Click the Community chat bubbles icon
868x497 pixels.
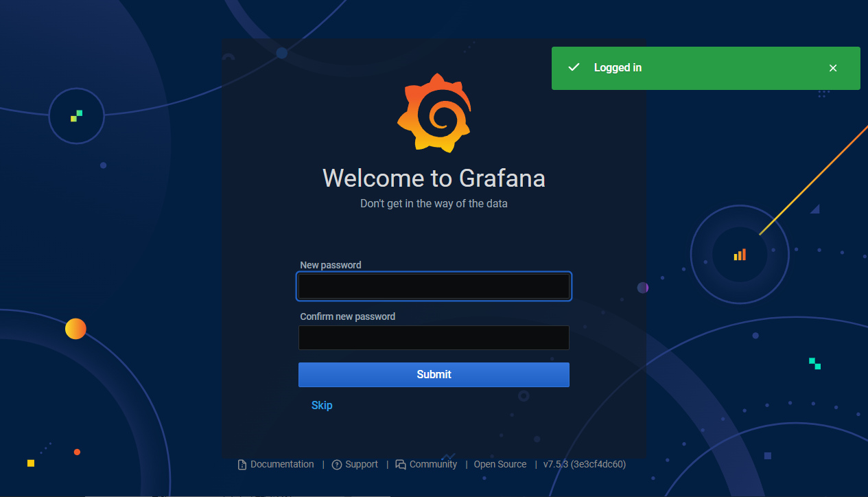click(401, 465)
